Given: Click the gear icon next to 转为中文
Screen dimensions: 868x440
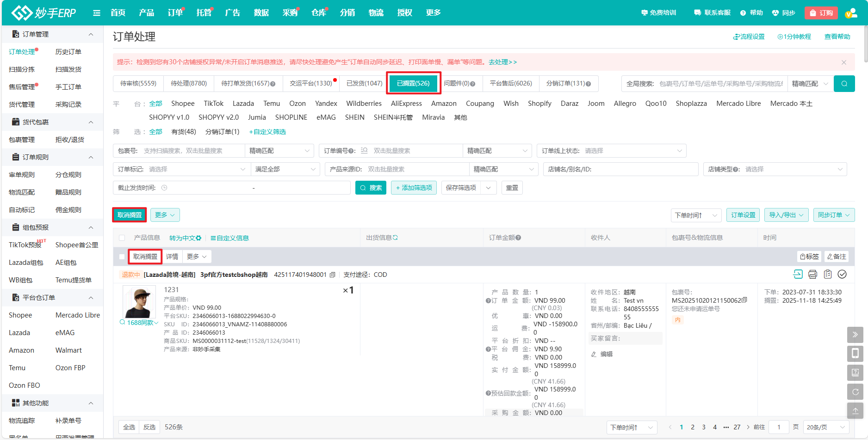Looking at the screenshot, I should pyautogui.click(x=198, y=238).
